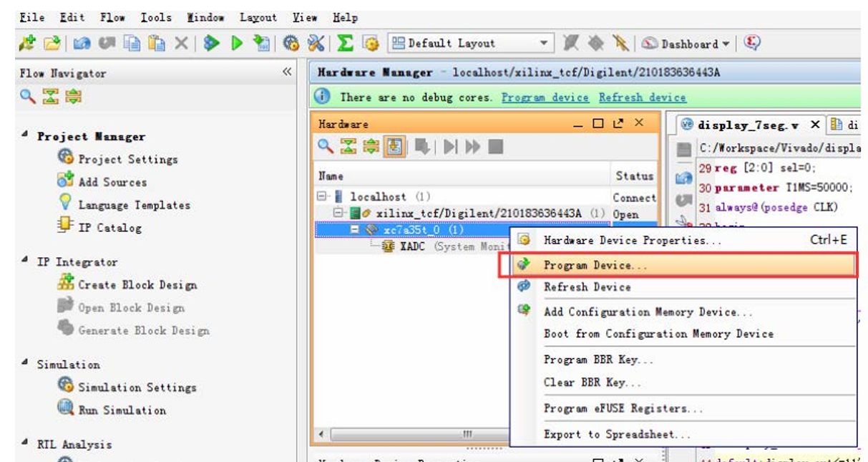Click the Delete X icon in toolbar
The image size is (868, 462).
(181, 44)
